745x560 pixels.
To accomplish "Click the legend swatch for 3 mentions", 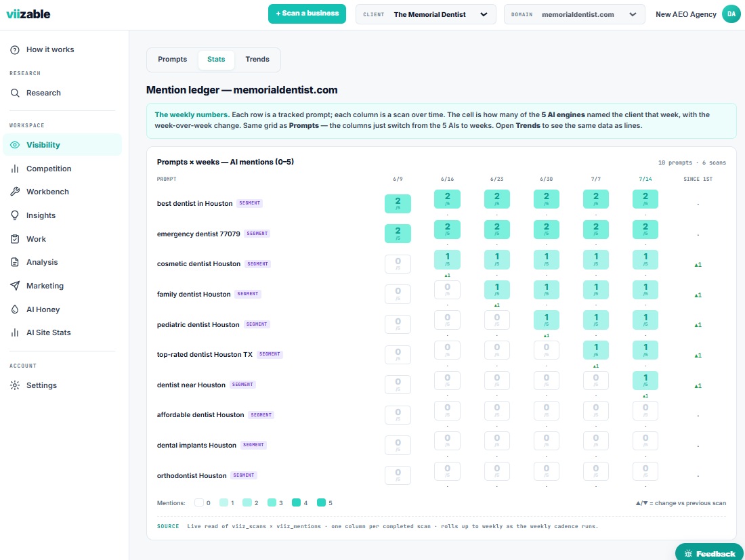I will click(x=272, y=502).
